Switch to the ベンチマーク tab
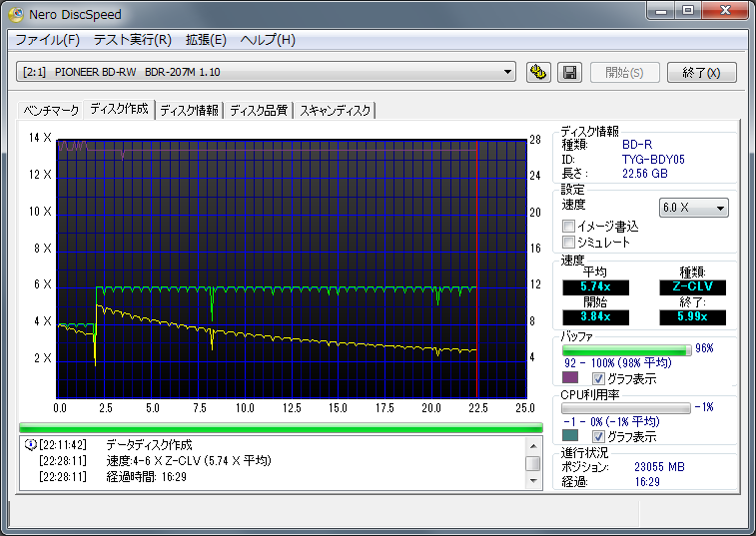This screenshot has width=756, height=536. pos(51,111)
